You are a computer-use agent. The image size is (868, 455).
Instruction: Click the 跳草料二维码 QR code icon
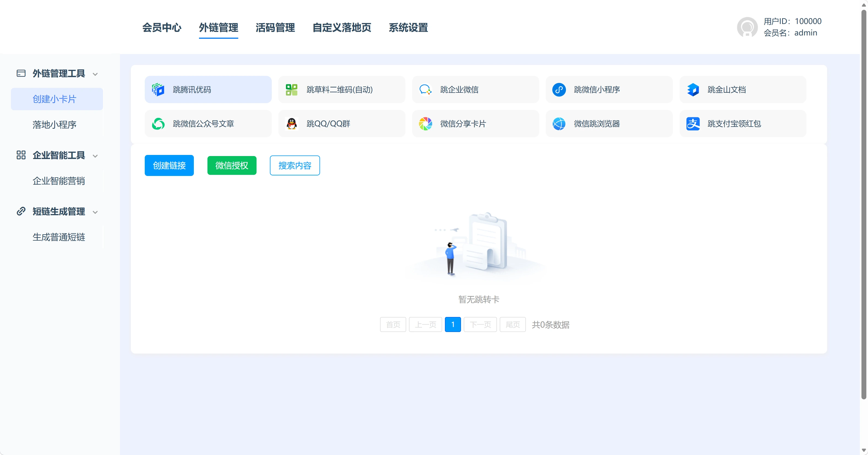(x=291, y=90)
